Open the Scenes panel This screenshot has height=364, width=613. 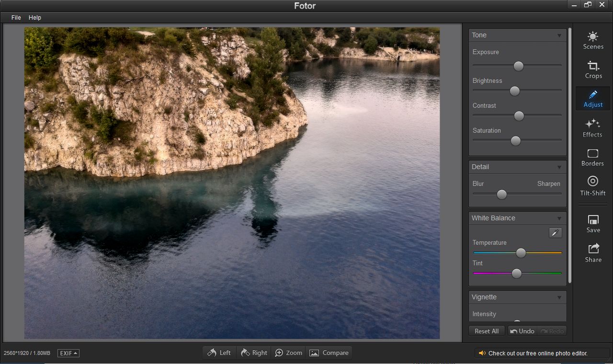click(x=593, y=41)
